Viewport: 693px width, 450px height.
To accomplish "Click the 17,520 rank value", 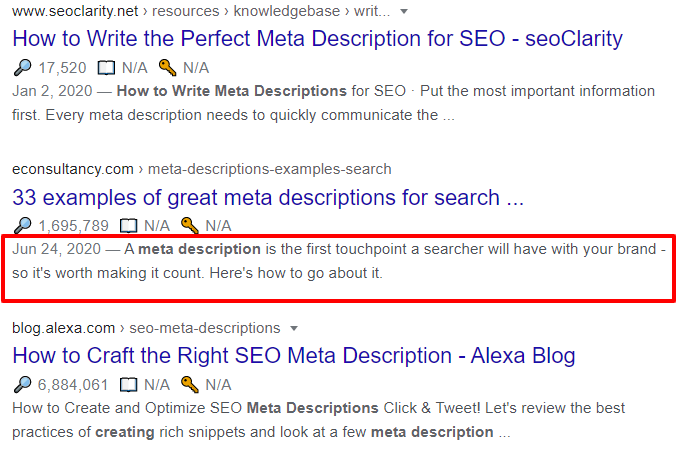I will (62, 68).
